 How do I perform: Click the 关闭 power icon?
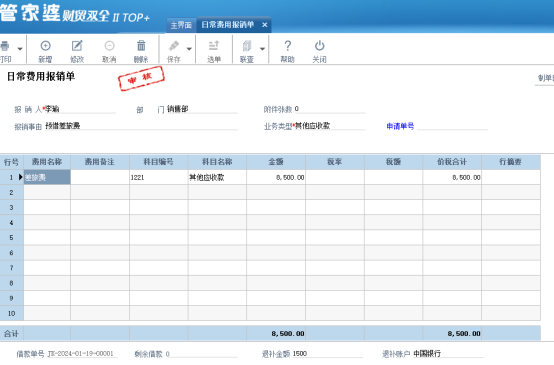[x=319, y=46]
